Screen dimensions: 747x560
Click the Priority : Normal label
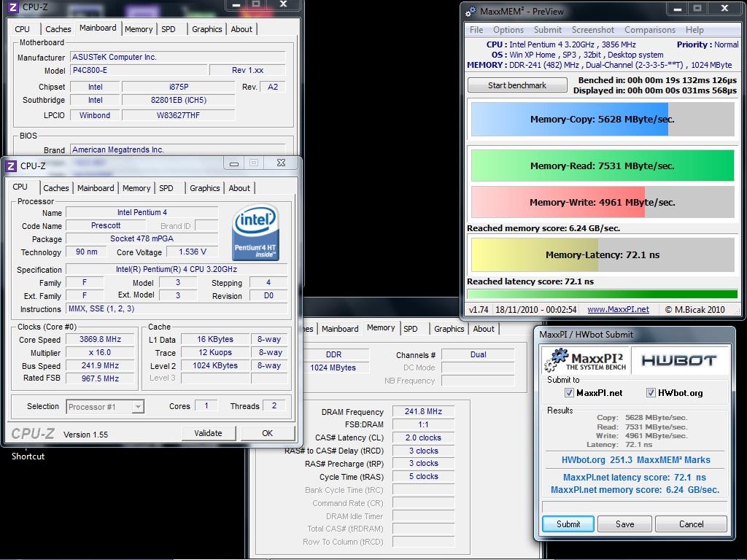(x=708, y=44)
